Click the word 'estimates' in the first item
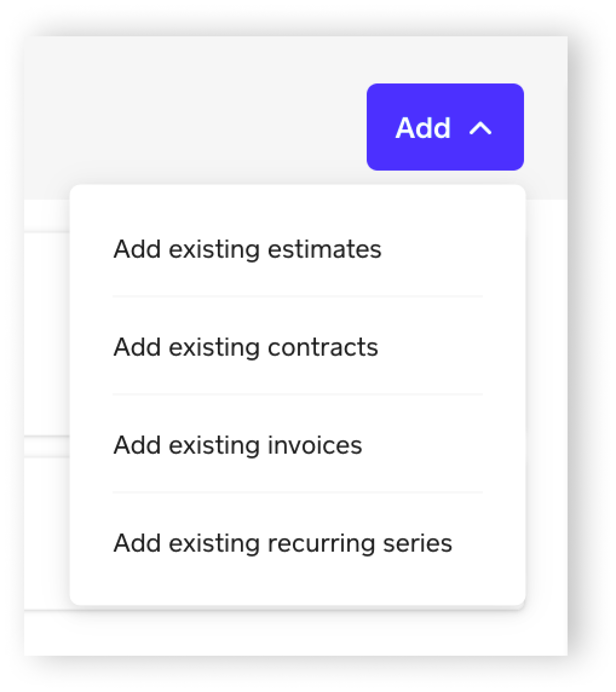The width and height of the screenshot is (616, 692). pyautogui.click(x=324, y=250)
